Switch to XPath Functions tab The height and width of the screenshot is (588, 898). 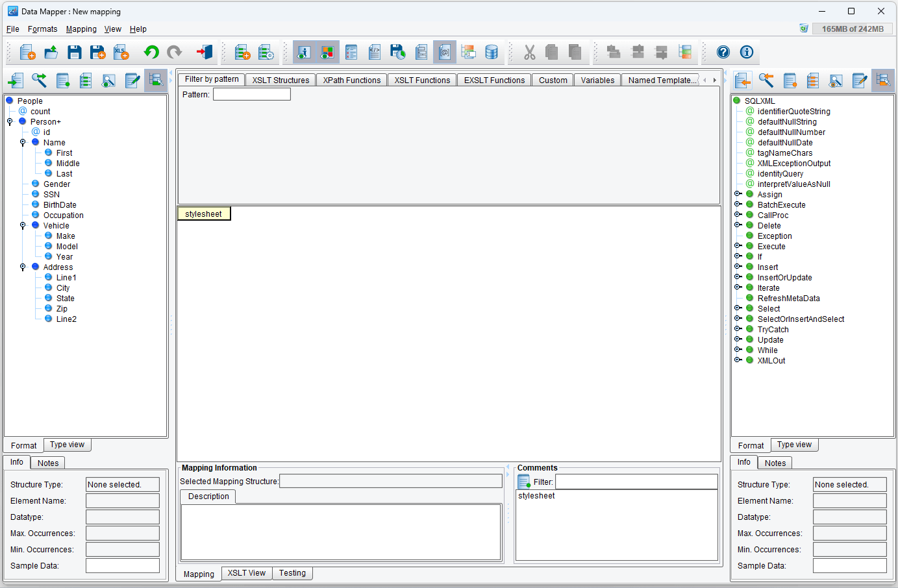352,80
